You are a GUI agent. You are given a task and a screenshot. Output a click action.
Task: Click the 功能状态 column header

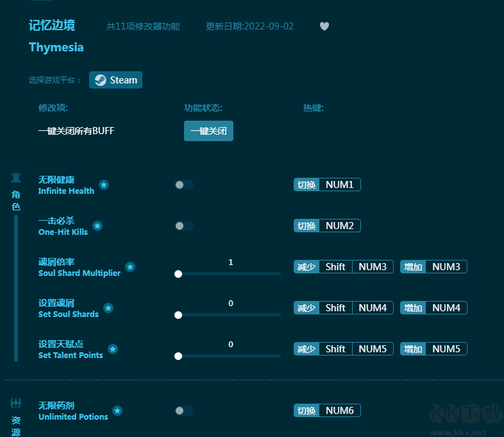(203, 108)
